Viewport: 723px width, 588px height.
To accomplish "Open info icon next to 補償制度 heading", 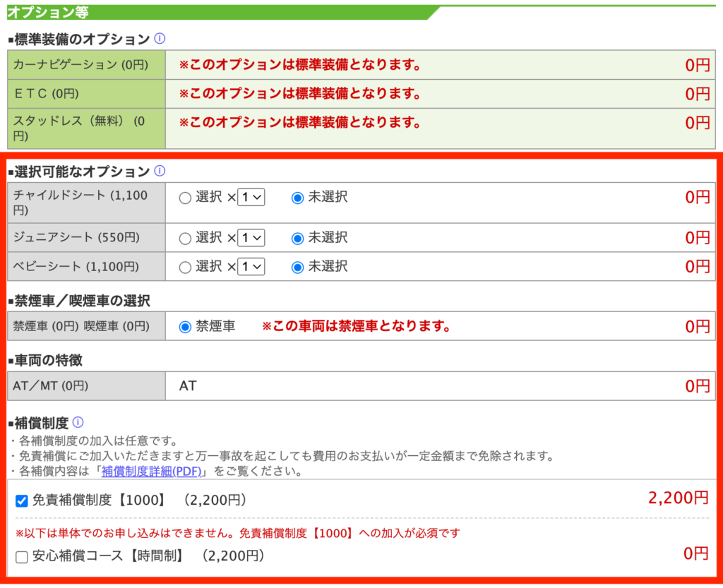I will (x=78, y=422).
